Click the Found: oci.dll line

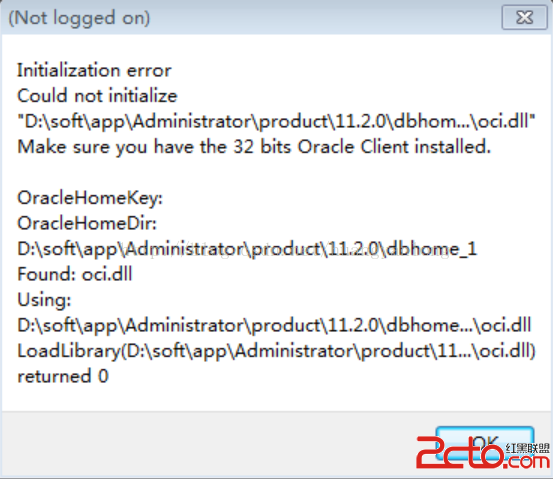click(x=75, y=274)
